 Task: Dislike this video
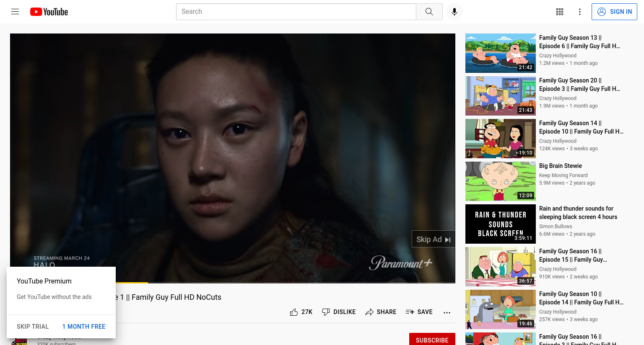point(339,312)
